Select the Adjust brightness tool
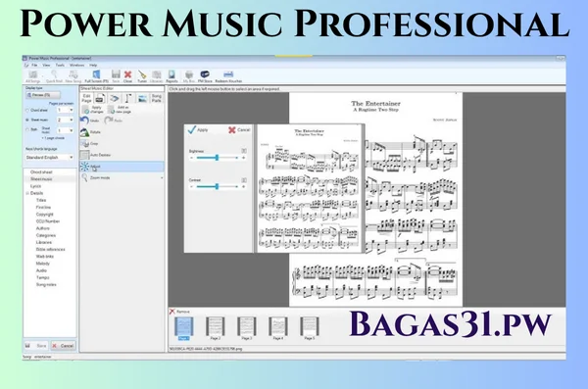This screenshot has height=389, width=588. pyautogui.click(x=122, y=167)
